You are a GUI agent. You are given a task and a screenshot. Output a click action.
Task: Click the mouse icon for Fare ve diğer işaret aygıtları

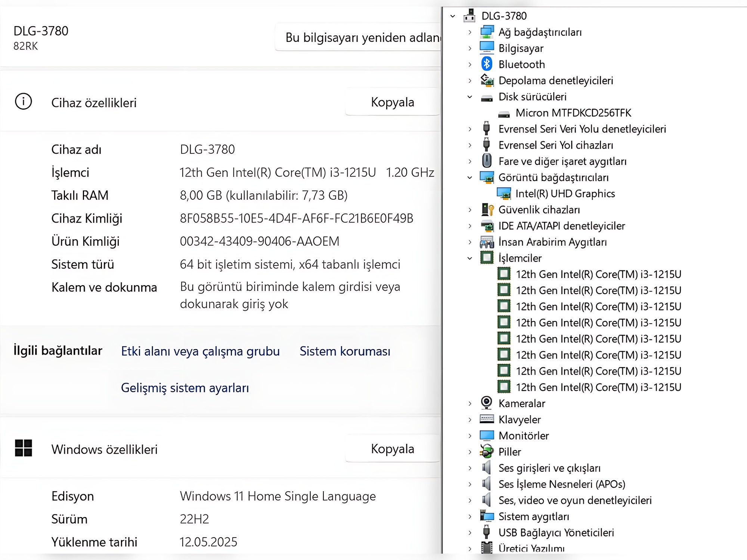point(487,161)
